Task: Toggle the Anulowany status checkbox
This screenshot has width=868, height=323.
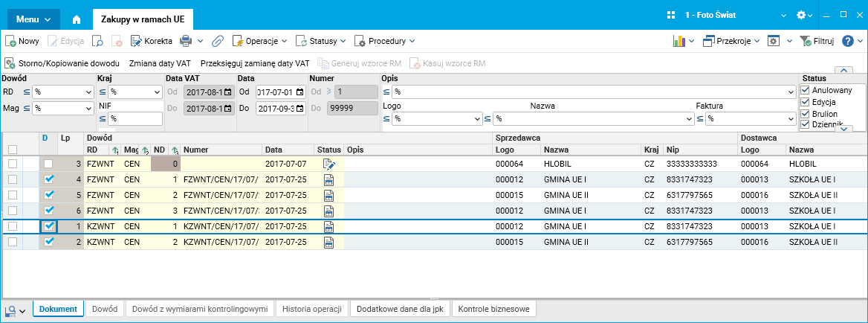Action: click(806, 90)
